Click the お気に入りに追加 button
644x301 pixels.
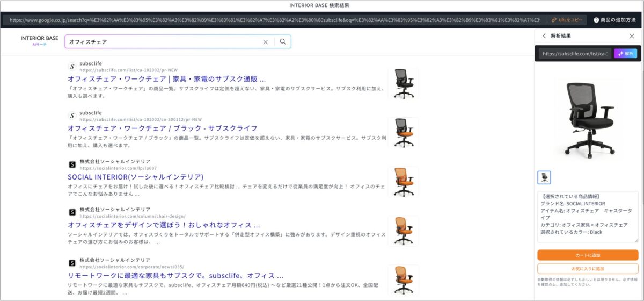coord(588,268)
